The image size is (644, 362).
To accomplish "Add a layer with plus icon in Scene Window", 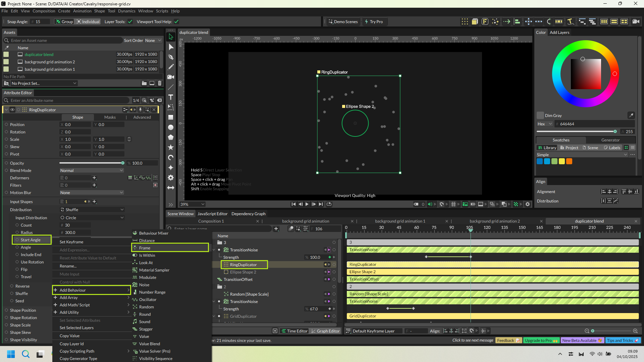I will [x=276, y=229].
